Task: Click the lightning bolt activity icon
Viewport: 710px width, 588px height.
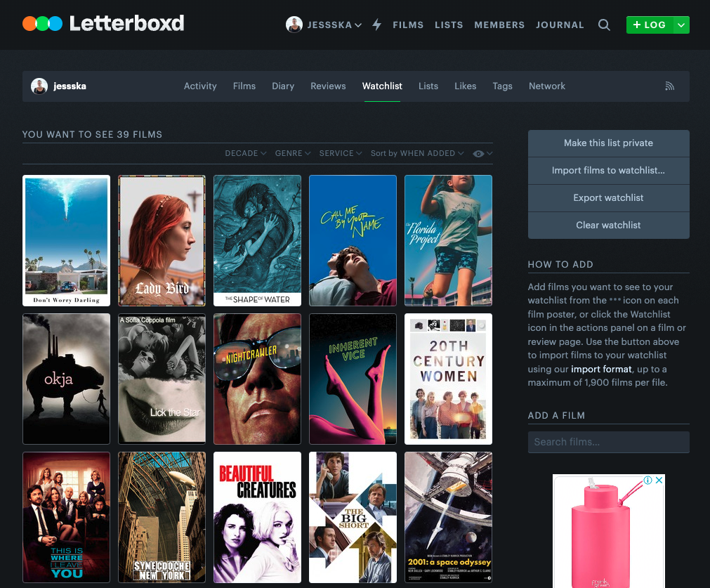Action: pyautogui.click(x=376, y=25)
